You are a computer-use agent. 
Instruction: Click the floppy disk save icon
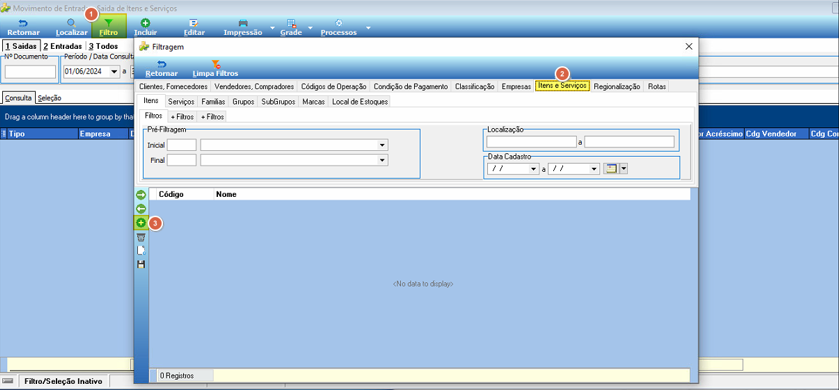tap(141, 264)
